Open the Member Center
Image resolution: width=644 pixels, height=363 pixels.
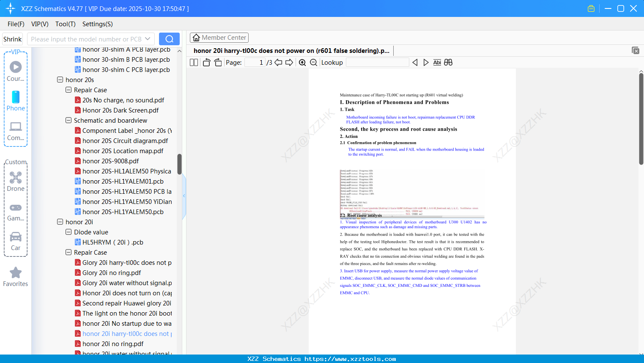[219, 38]
